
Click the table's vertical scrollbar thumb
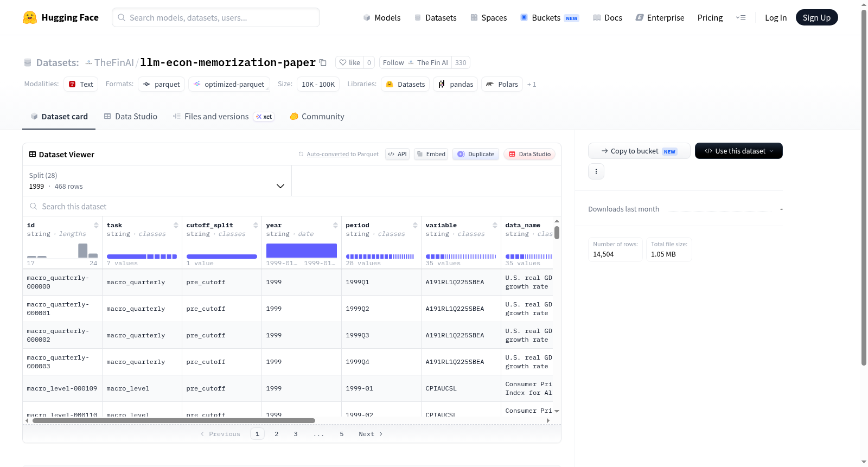557,233
